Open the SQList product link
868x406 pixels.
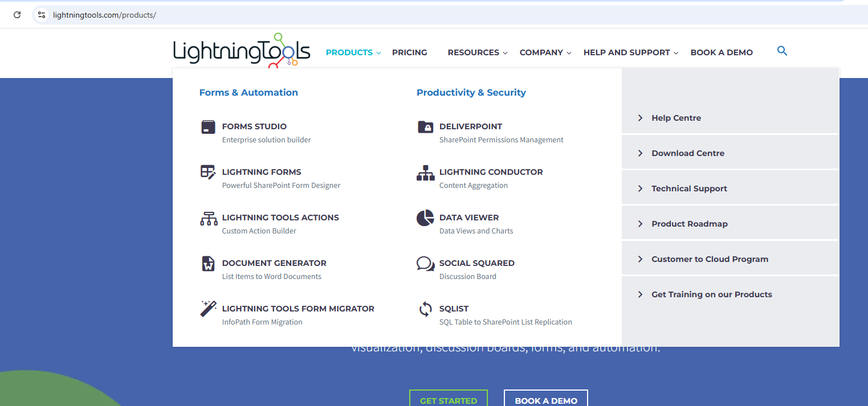[x=454, y=309]
